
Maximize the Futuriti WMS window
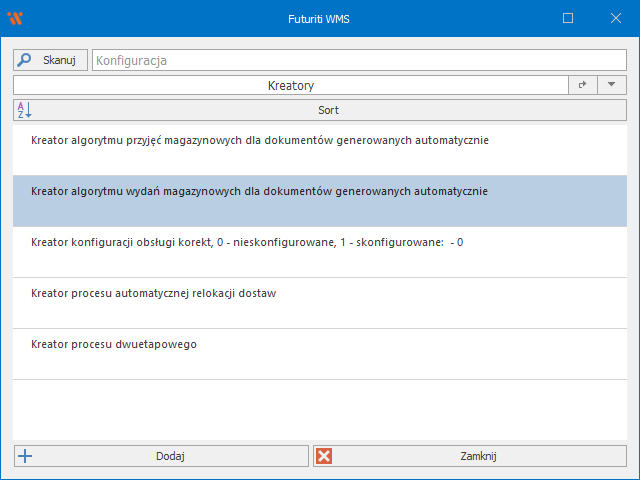(x=568, y=18)
